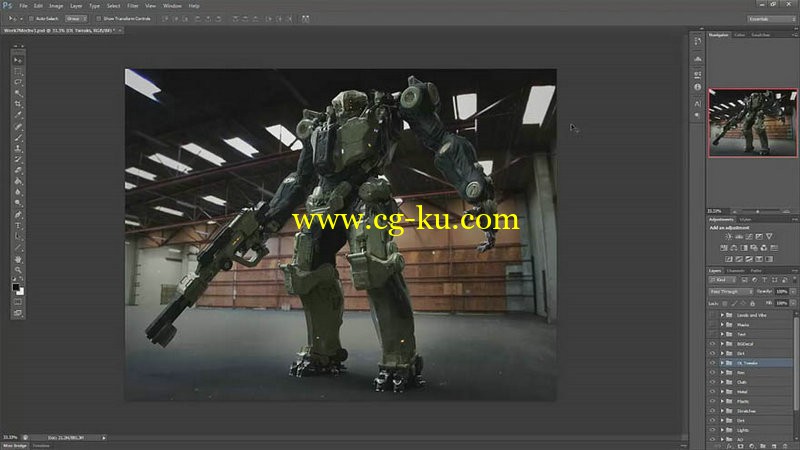This screenshot has height=450, width=800.
Task: Enable Show Transform Controls checkbox
Action: coord(98,19)
